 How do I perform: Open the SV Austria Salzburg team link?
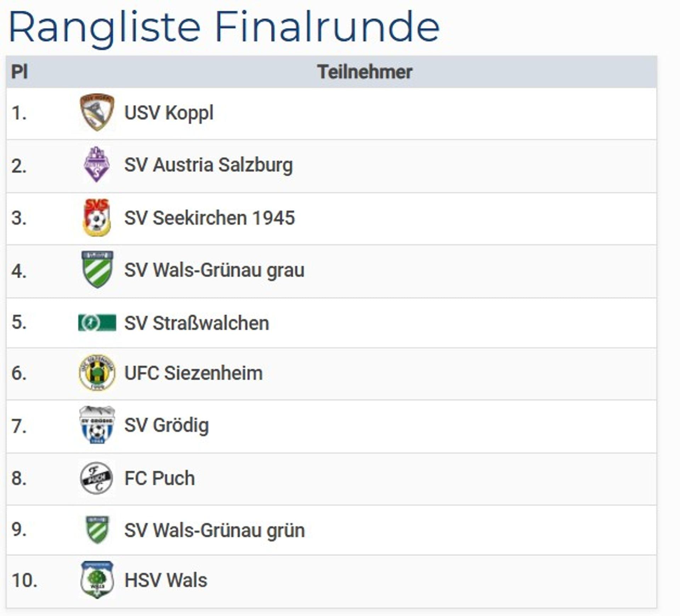click(209, 165)
